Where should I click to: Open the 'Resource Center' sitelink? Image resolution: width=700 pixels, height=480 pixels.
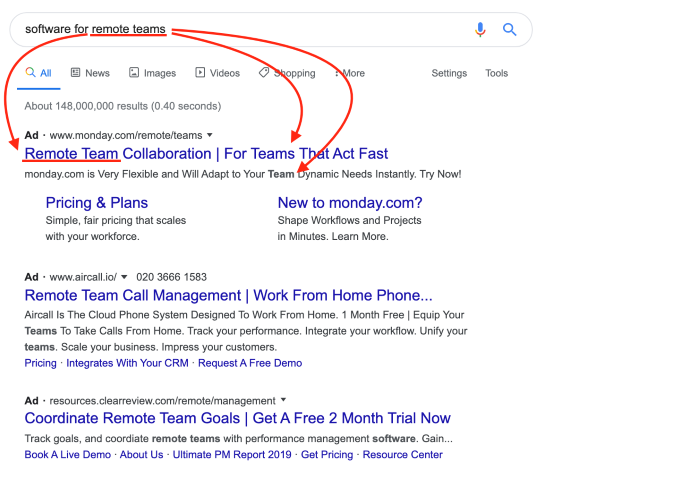[403, 455]
